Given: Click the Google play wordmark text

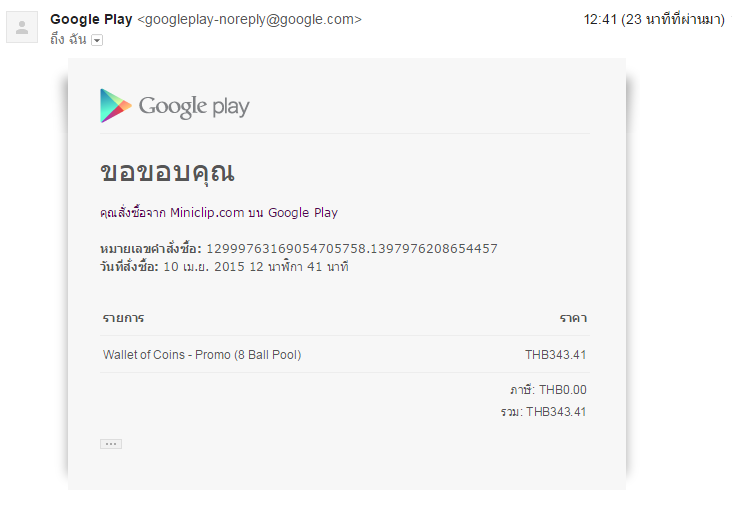Looking at the screenshot, I should tap(194, 106).
